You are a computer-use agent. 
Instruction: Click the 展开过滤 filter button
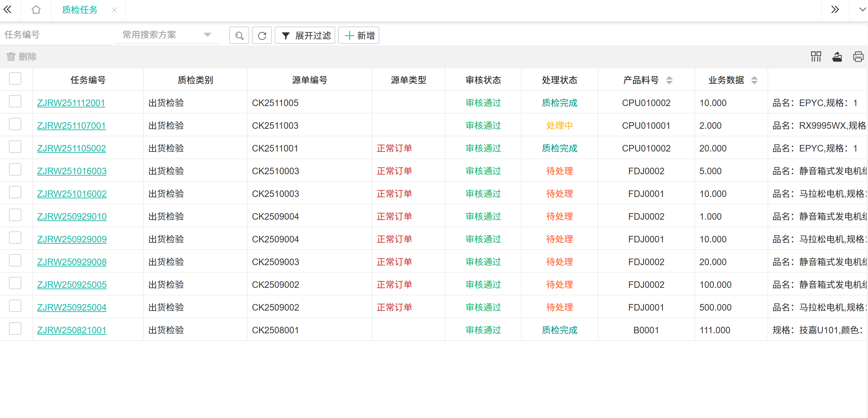(x=305, y=35)
